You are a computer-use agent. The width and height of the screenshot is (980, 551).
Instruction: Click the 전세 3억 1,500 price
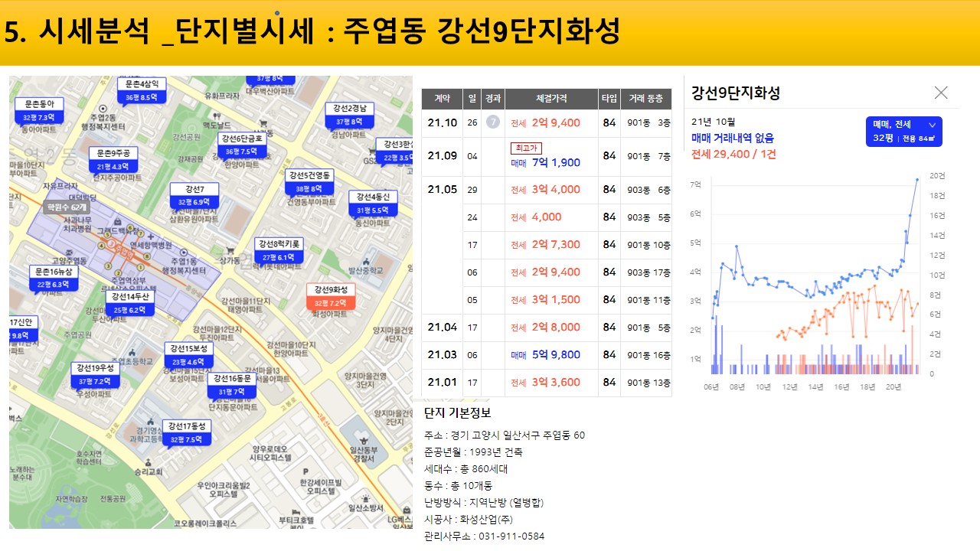[546, 300]
